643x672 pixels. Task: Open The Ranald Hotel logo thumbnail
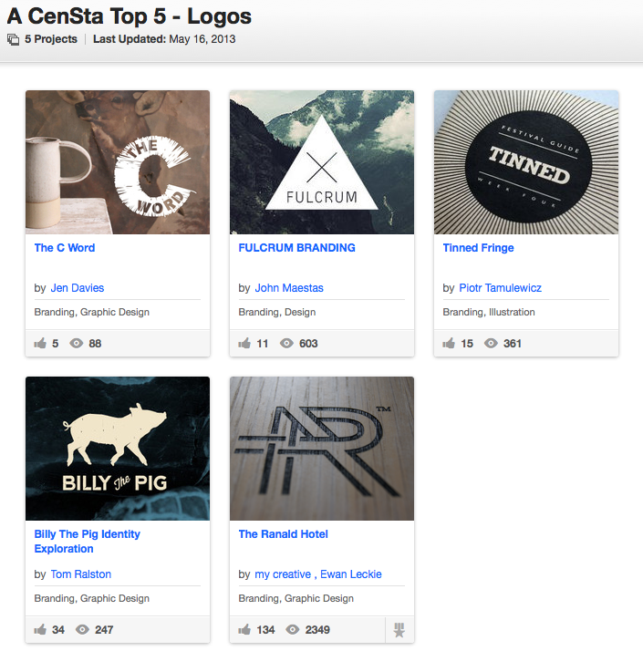tap(322, 449)
